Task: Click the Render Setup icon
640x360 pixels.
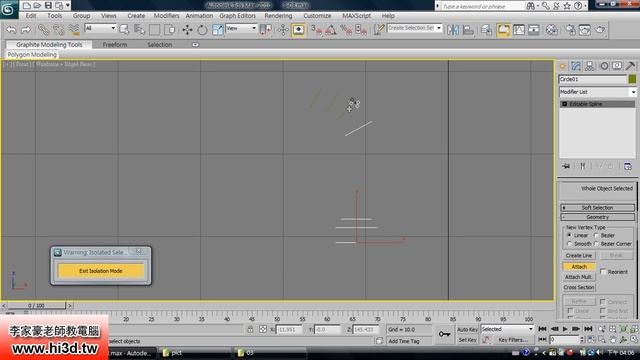Action: coord(570,30)
